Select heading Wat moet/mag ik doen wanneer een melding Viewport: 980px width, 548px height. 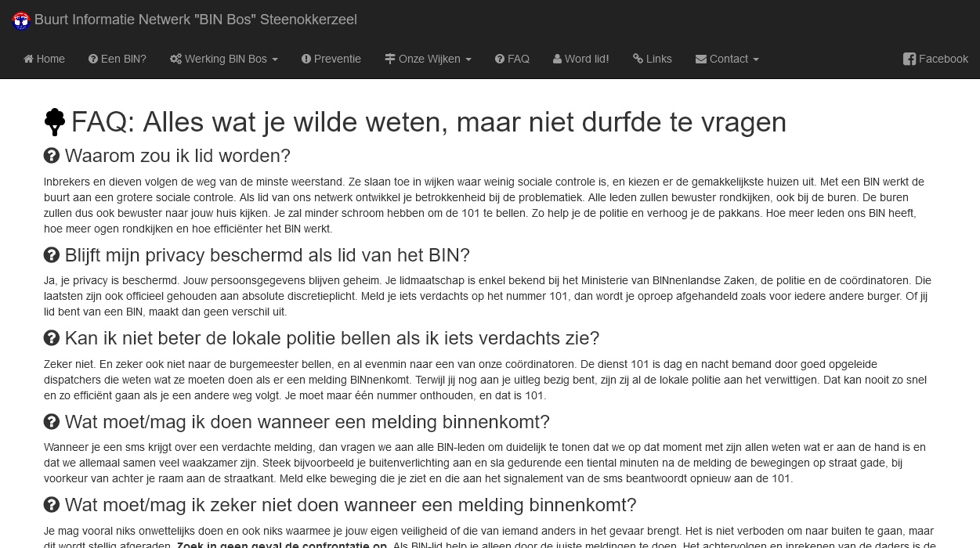[x=307, y=422]
